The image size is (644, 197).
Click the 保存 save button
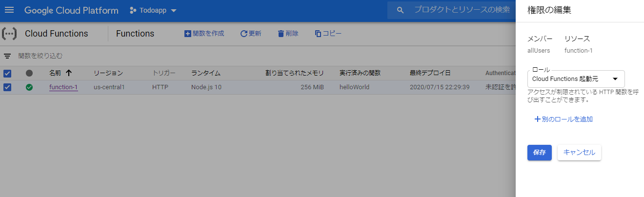pos(539,152)
